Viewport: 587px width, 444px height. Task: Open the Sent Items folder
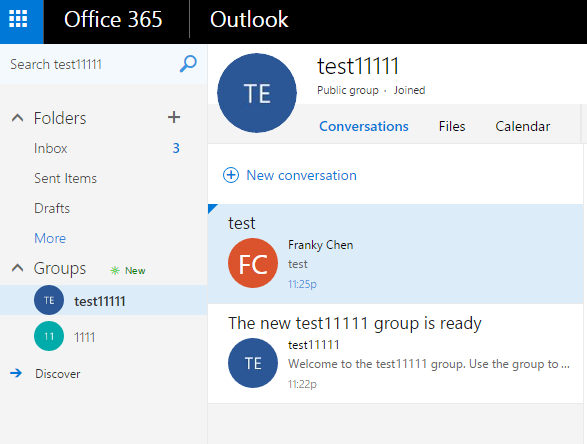(x=66, y=178)
